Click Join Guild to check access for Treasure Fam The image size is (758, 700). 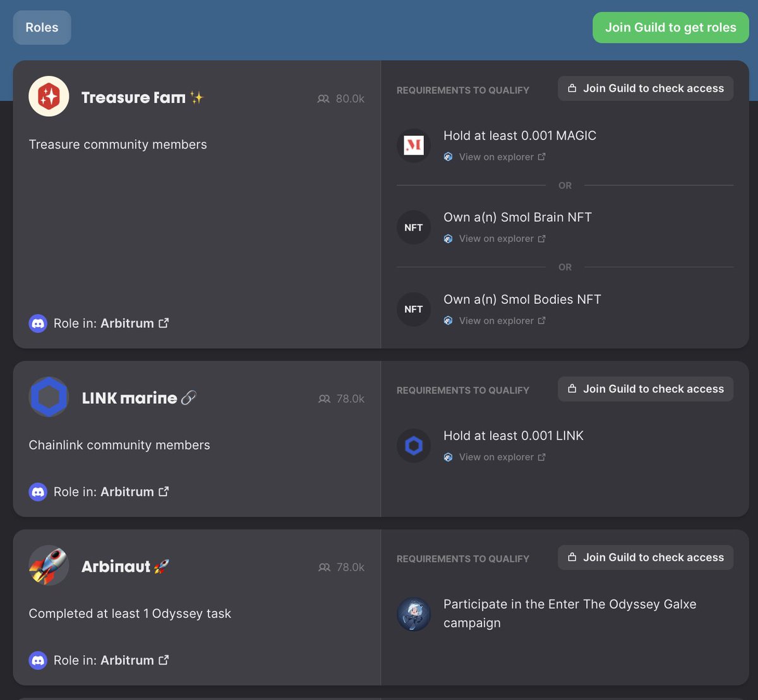(646, 88)
